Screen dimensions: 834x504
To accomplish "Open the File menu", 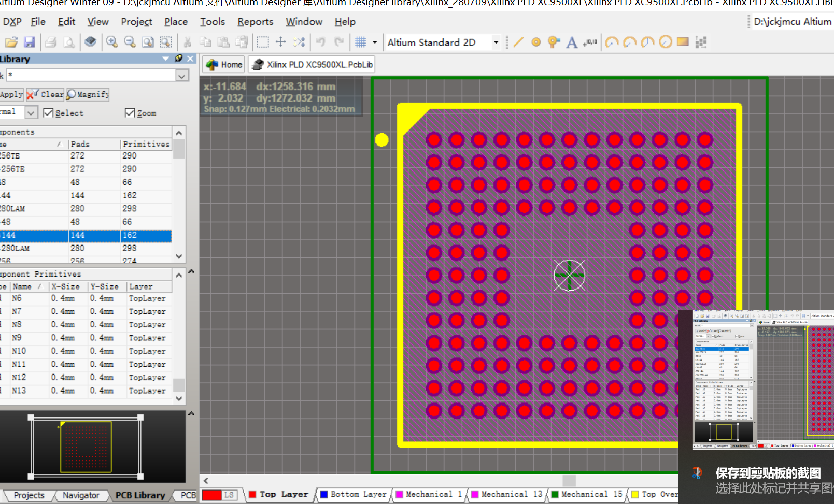I will (x=38, y=22).
